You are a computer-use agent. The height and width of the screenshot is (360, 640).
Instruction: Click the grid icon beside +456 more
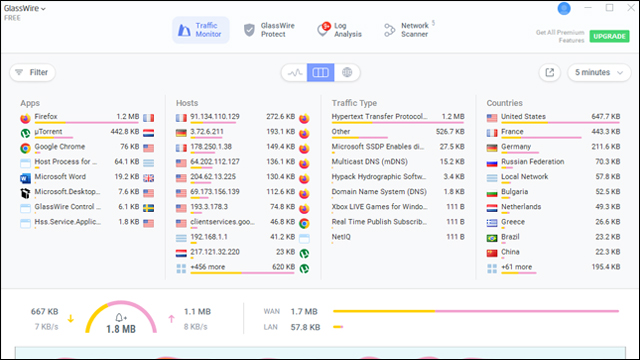[181, 269]
